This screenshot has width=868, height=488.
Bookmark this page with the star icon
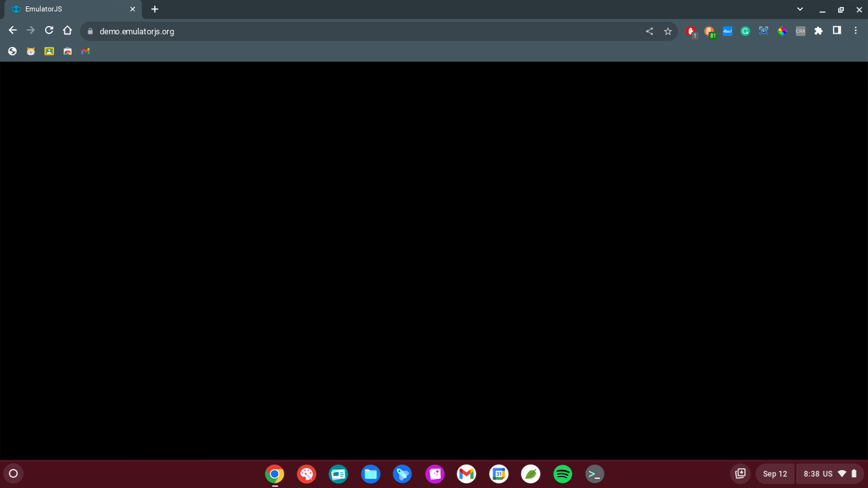point(668,30)
